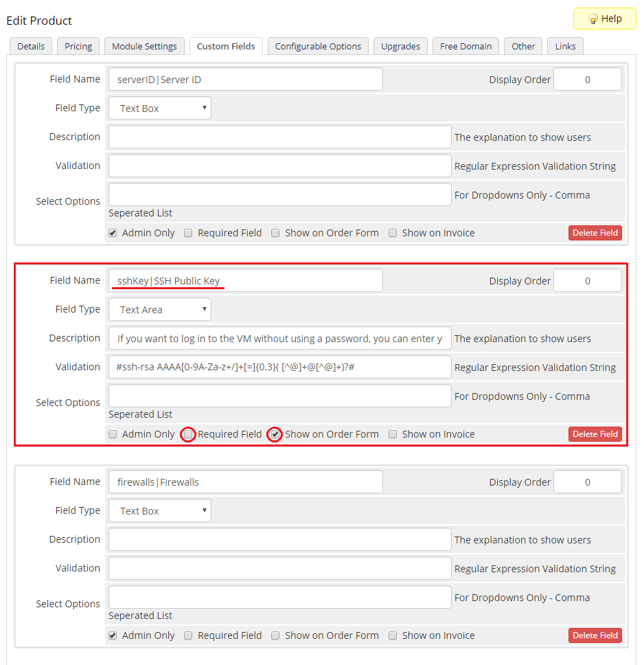The image size is (644, 665).
Task: Click Description input of firewalls field
Action: click(x=280, y=540)
